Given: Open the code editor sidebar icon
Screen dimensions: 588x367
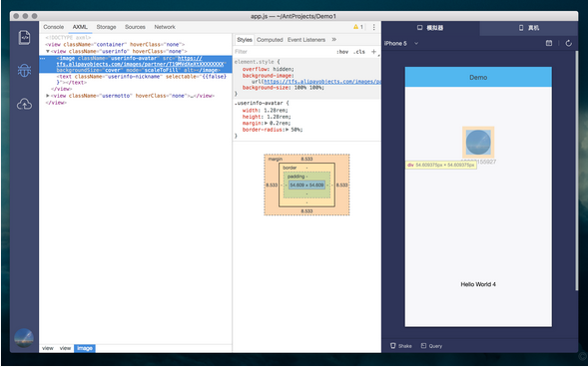Looking at the screenshot, I should pos(24,38).
